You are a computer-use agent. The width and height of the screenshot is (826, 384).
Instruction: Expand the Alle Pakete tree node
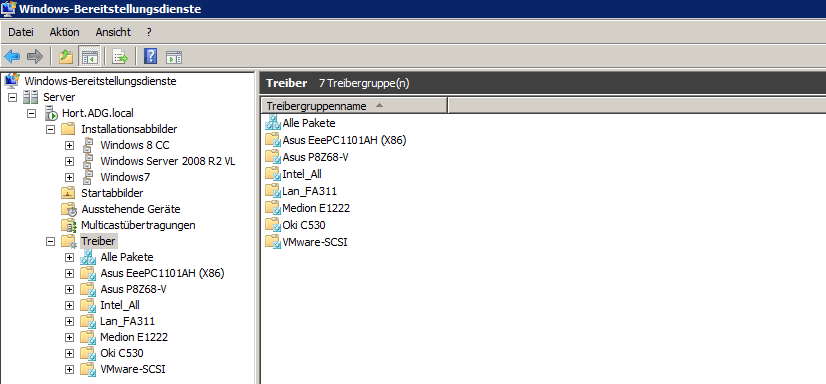70,257
